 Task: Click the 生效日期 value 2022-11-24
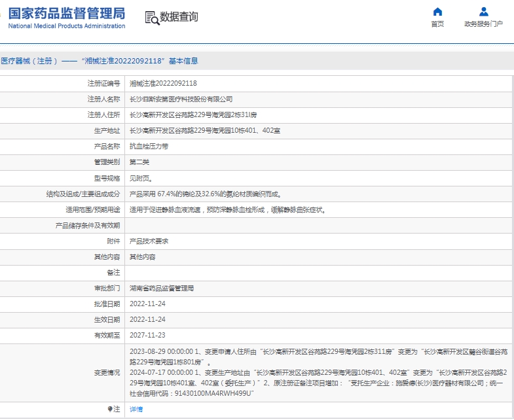tap(147, 319)
